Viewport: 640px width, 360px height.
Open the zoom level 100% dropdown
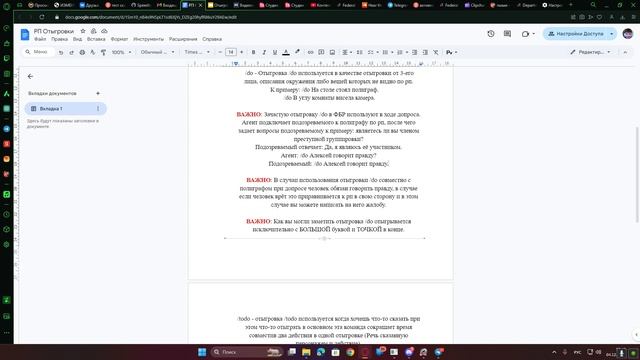point(121,52)
